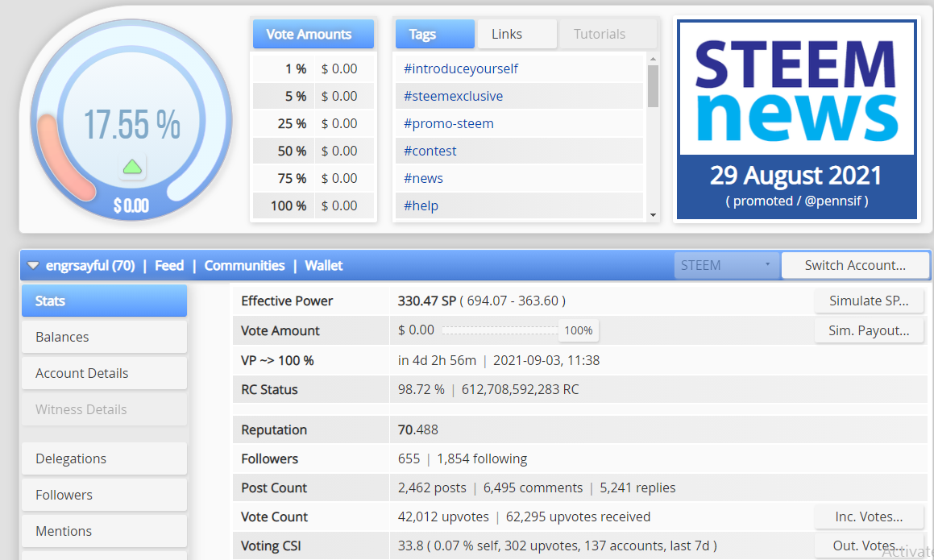Open the Steem News 29 August 2021 banner
934x560 pixels.
tap(797, 120)
